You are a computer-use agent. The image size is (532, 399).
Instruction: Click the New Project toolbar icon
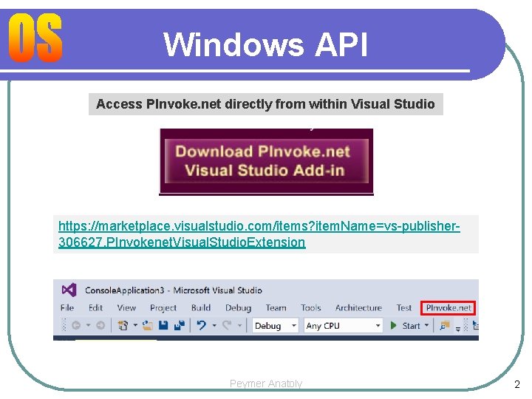pyautogui.click(x=123, y=325)
